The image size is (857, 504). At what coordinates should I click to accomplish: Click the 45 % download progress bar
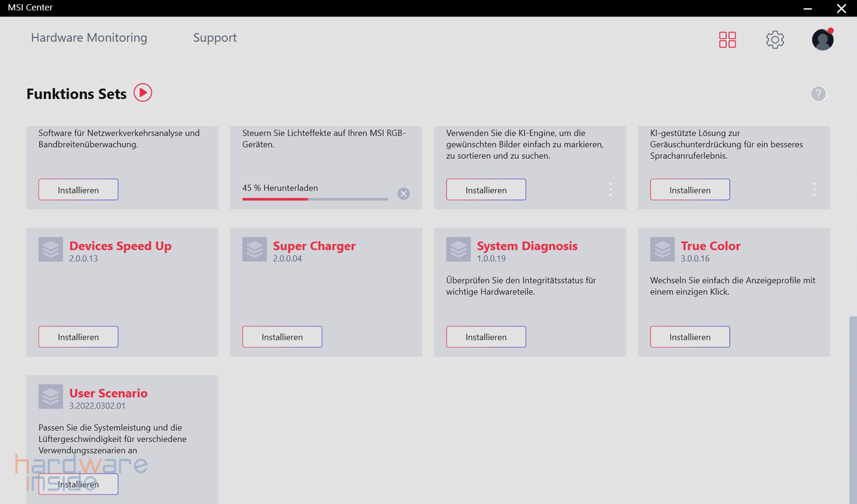(315, 199)
